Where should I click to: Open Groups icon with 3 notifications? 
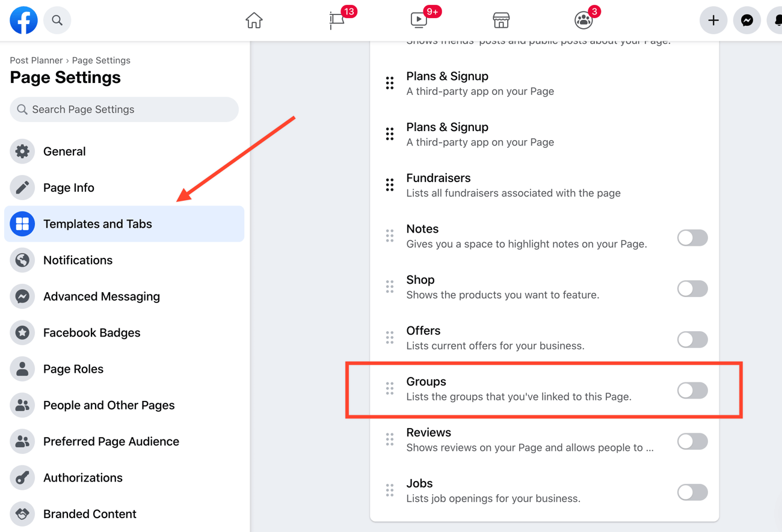tap(583, 20)
